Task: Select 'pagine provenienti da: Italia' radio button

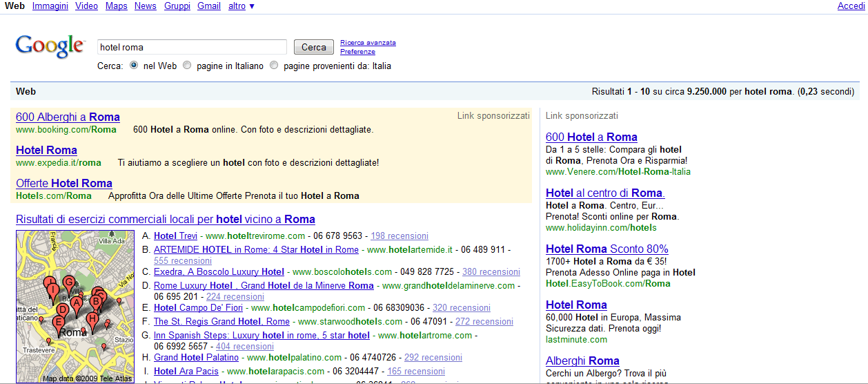Action: [x=274, y=66]
